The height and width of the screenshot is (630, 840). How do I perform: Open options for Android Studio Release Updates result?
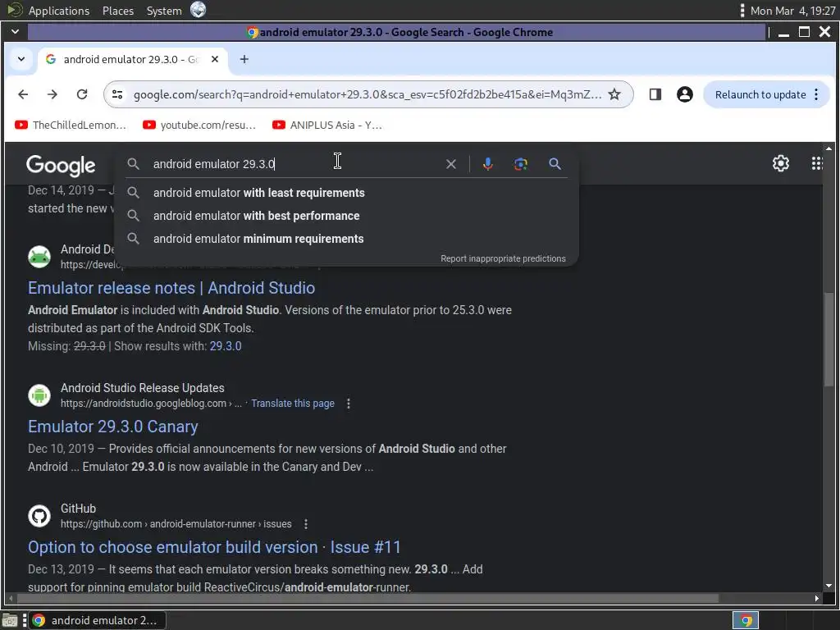[x=348, y=404]
